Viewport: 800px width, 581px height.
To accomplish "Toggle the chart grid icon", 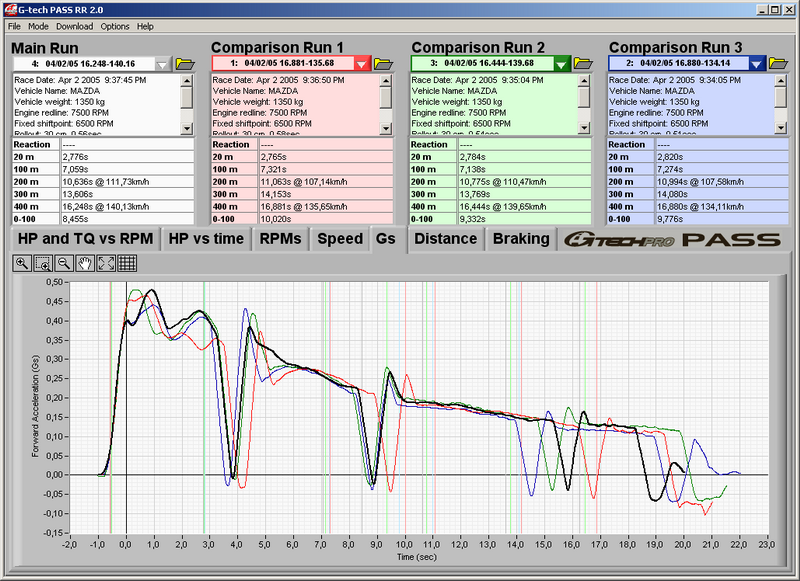I will pos(127,263).
